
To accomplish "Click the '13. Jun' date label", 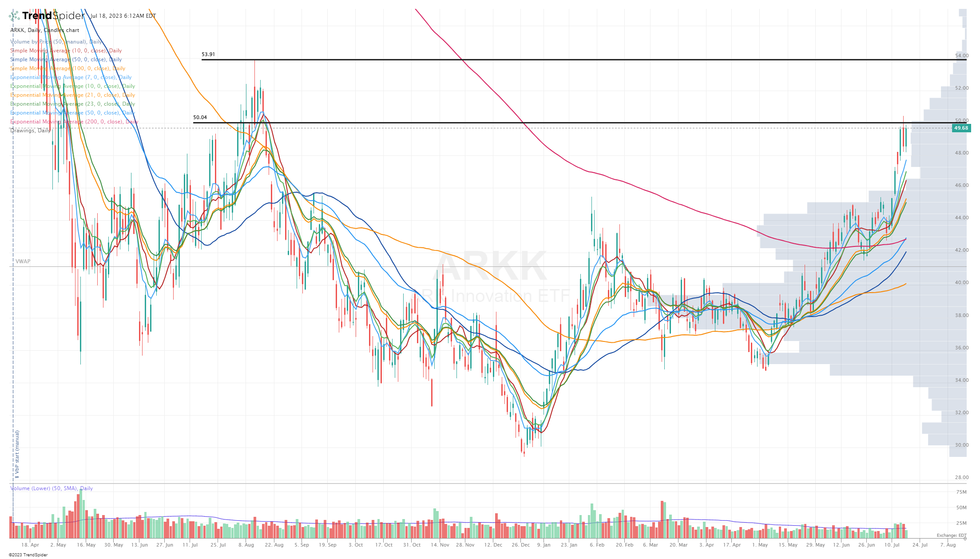I will (x=139, y=545).
